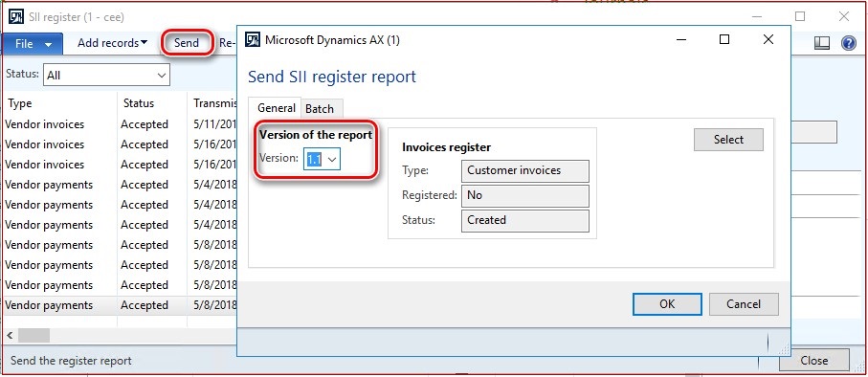Click the Accepted status in the first row

pos(145,124)
